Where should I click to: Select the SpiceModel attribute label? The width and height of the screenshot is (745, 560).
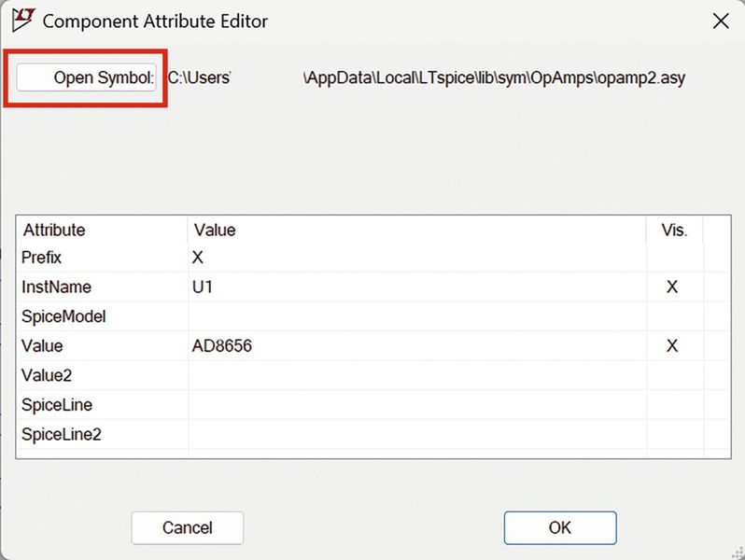point(63,316)
